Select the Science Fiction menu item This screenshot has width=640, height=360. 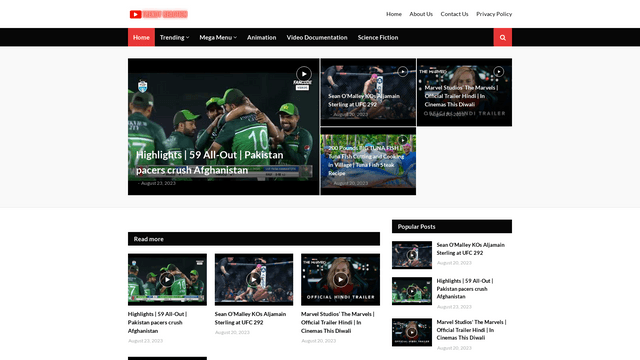[378, 38]
